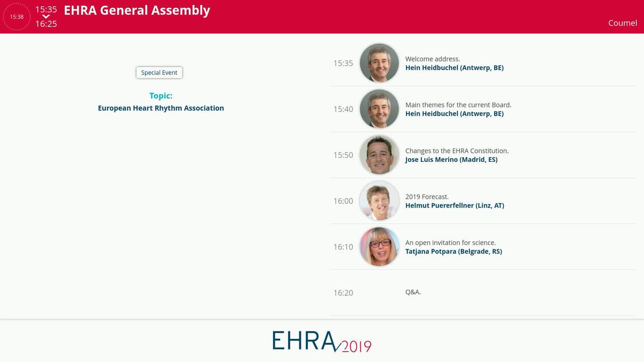This screenshot has width=644, height=362.
Task: Click the speaker name Helmut Puererfellner (Linz, AT)
Action: (455, 205)
